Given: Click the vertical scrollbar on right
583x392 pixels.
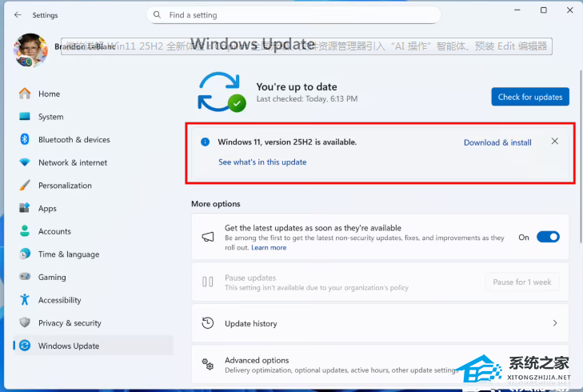Looking at the screenshot, I should click(581, 156).
